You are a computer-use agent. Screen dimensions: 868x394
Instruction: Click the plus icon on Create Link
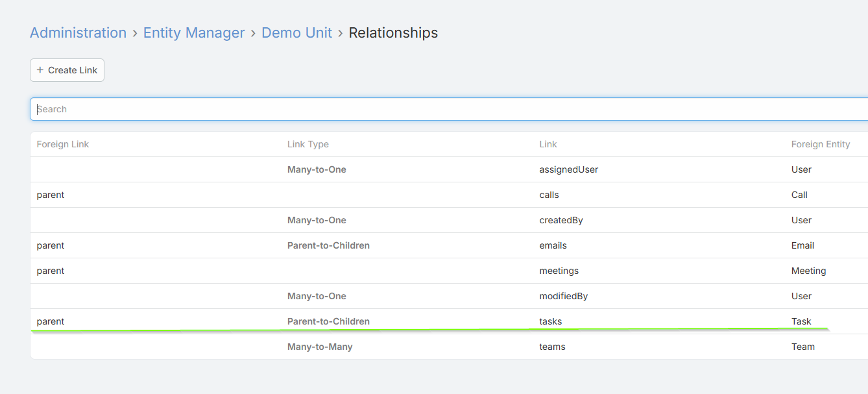40,70
